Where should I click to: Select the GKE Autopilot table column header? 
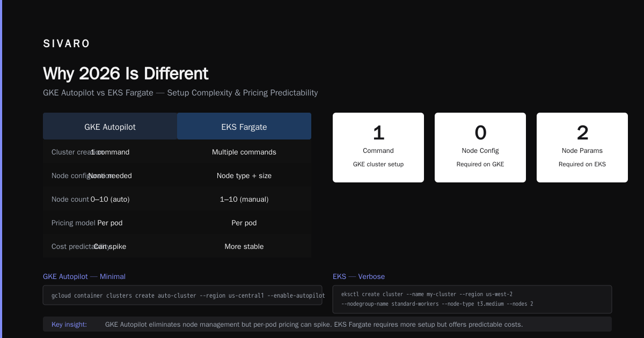click(x=110, y=127)
